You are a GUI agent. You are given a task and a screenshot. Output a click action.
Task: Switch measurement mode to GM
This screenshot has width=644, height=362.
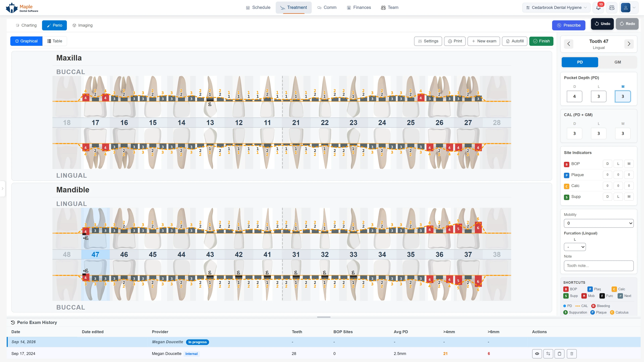pyautogui.click(x=618, y=62)
